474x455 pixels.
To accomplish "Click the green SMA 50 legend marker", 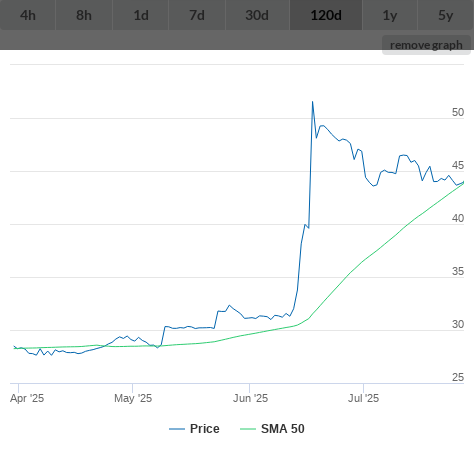I will point(248,429).
